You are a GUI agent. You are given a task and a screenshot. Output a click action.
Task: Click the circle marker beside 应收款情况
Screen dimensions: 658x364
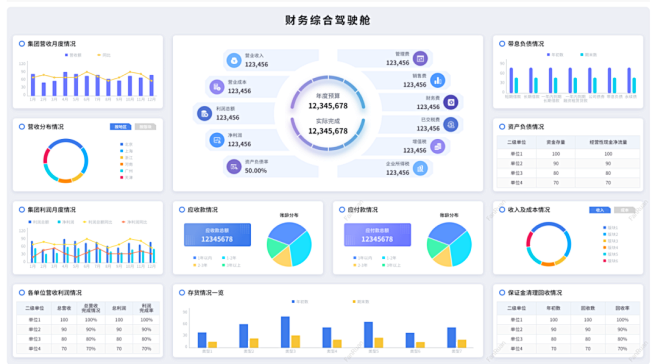point(182,209)
